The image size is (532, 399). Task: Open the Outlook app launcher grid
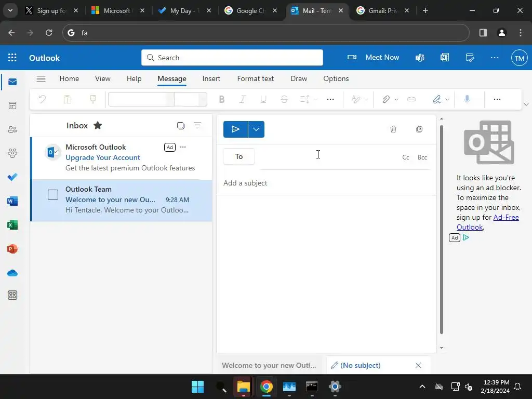pyautogui.click(x=12, y=58)
